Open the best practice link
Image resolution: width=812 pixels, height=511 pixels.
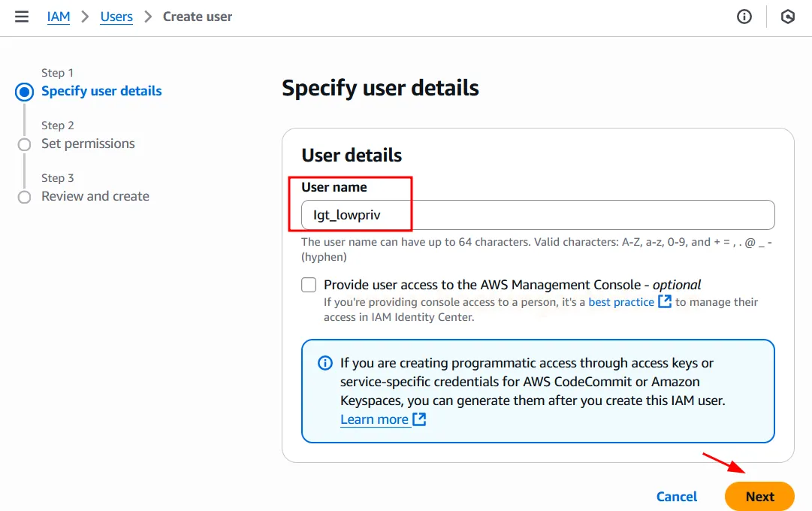click(621, 302)
